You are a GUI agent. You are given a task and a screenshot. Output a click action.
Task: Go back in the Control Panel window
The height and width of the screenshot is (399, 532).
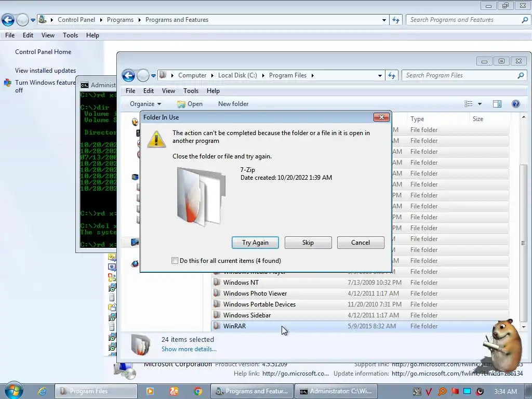[8, 20]
